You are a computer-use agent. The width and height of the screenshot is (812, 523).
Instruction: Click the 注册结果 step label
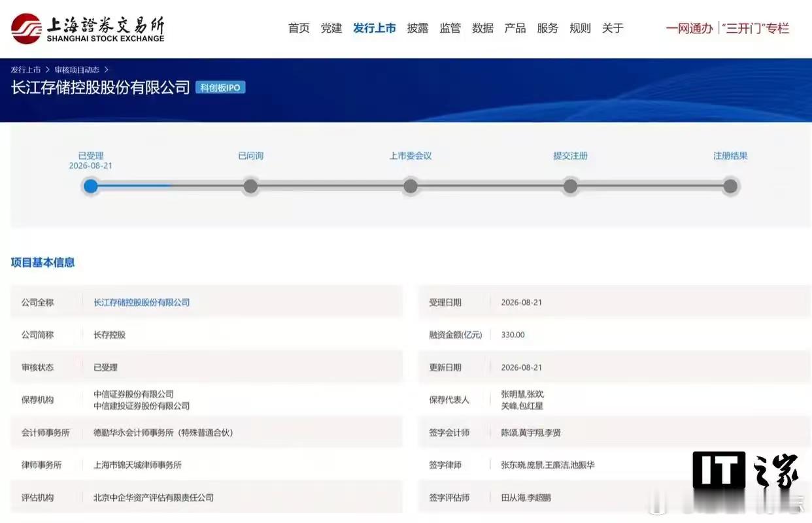point(730,156)
